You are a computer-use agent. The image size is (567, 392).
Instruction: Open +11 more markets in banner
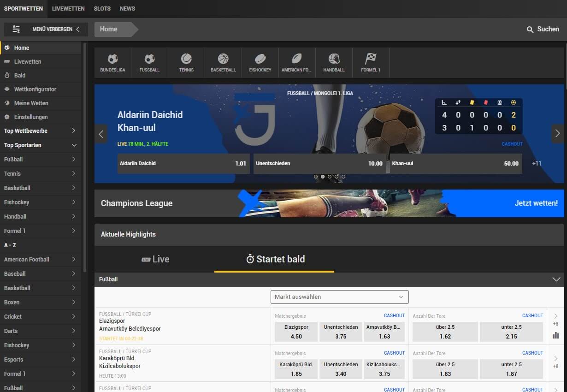click(x=537, y=164)
